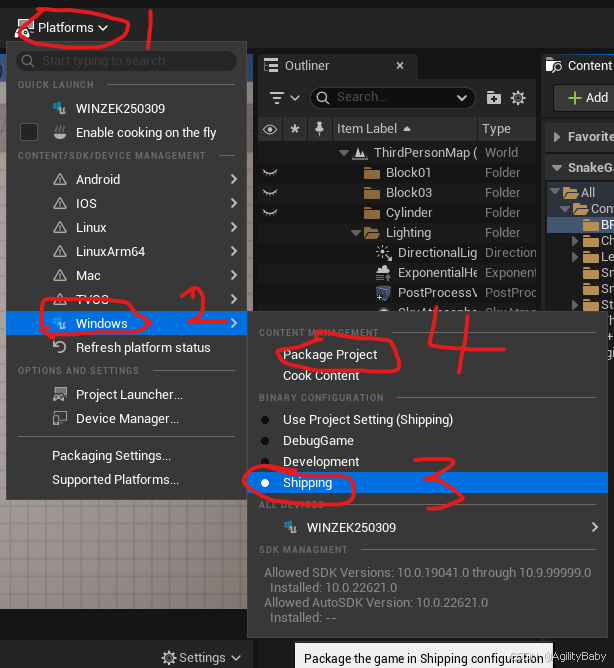Viewport: 614px width, 668px height.
Task: Open Outliner filter options dropdown
Action: 285,98
